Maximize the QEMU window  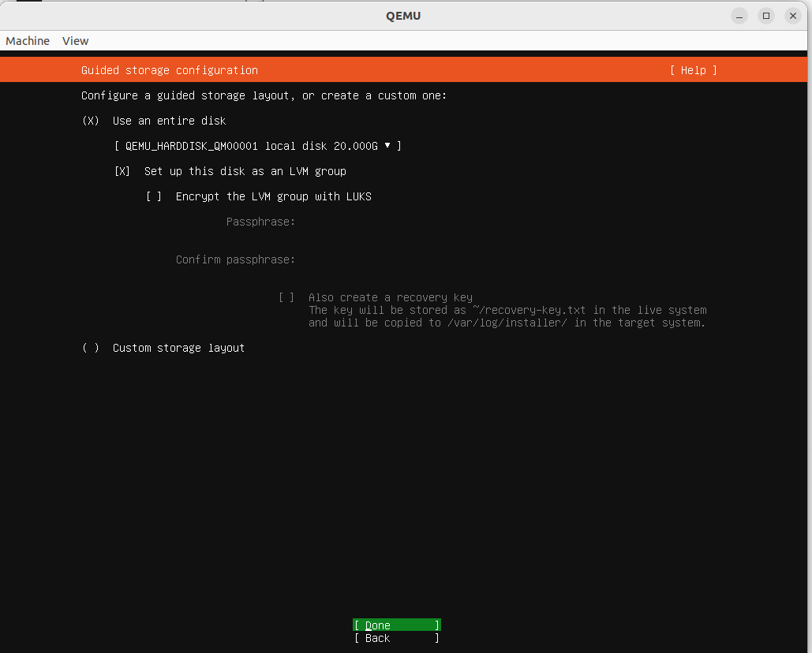click(x=765, y=15)
